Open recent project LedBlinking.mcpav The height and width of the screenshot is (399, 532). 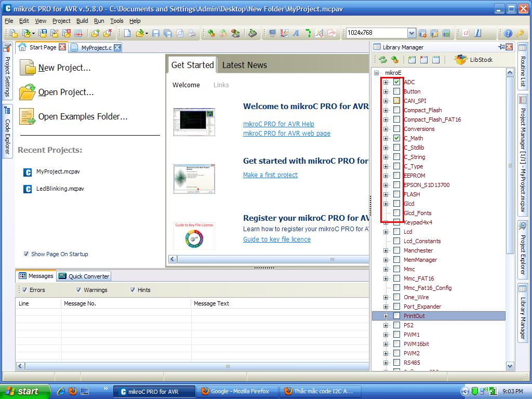60,189
